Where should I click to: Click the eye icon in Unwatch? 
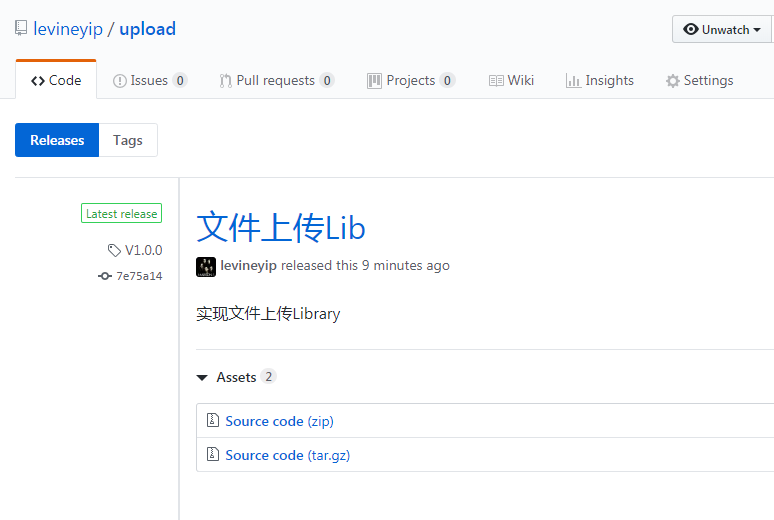pos(691,30)
